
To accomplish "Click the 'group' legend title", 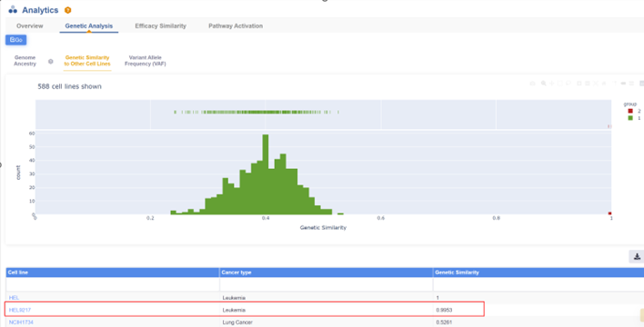I will (629, 104).
